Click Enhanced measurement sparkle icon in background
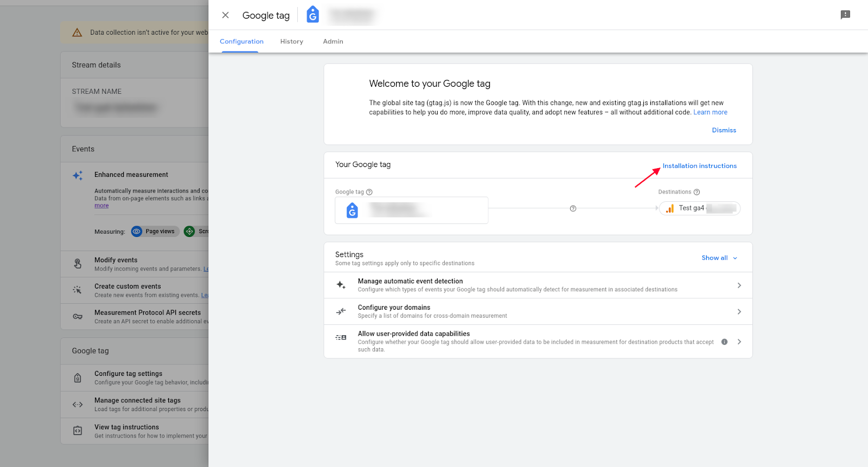Screen dimensions: 868x467 78,175
